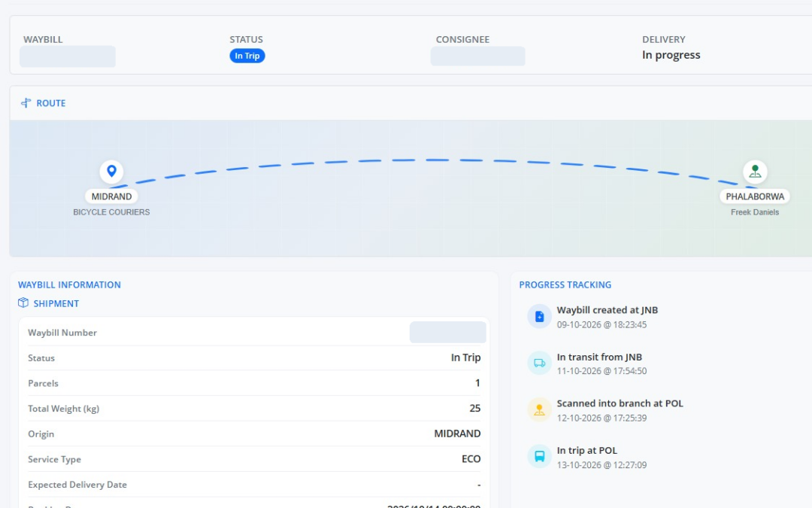Select the MIDRAND location label on map
The image size is (812, 508).
(111, 196)
